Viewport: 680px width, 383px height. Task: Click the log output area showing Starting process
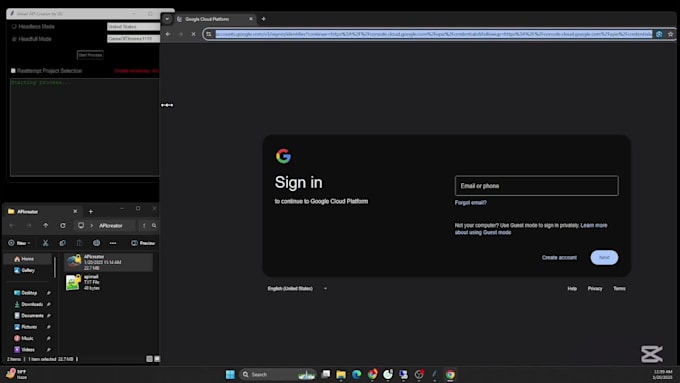(85, 127)
